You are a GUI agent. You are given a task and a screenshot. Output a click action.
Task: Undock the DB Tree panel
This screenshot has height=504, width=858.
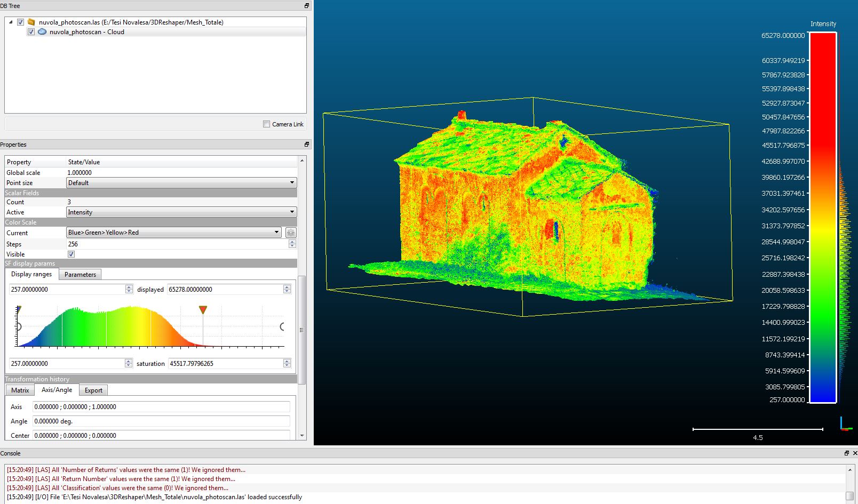coord(307,6)
